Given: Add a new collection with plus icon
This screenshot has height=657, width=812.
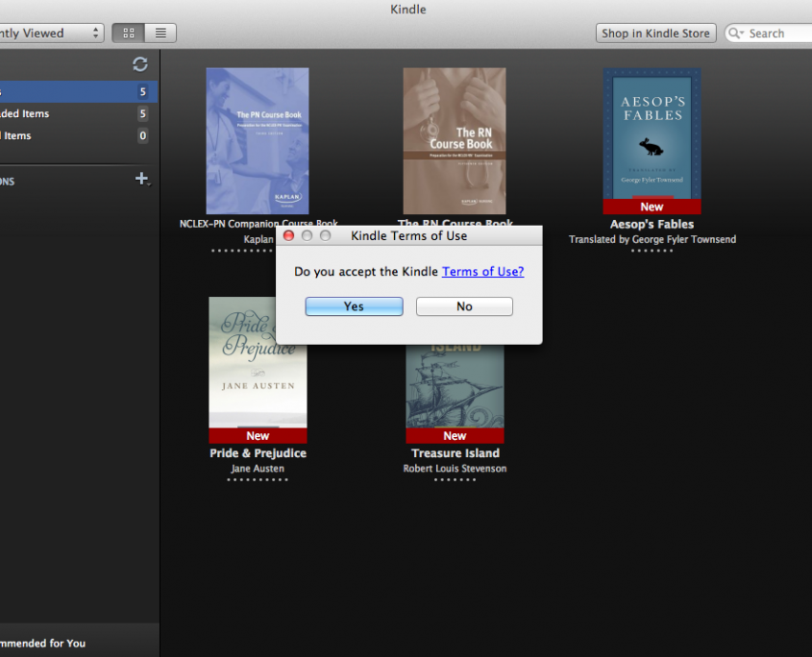Looking at the screenshot, I should [141, 179].
